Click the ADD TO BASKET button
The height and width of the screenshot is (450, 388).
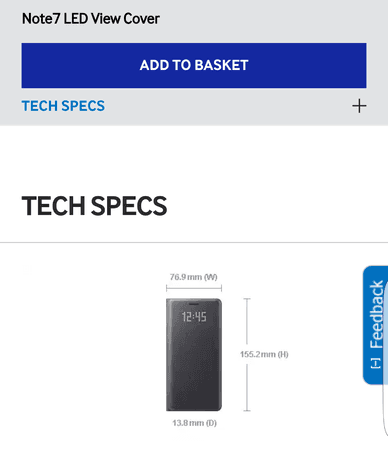194,65
